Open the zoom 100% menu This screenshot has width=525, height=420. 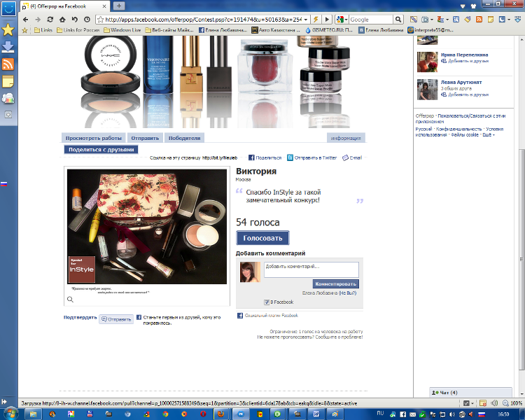(512, 403)
